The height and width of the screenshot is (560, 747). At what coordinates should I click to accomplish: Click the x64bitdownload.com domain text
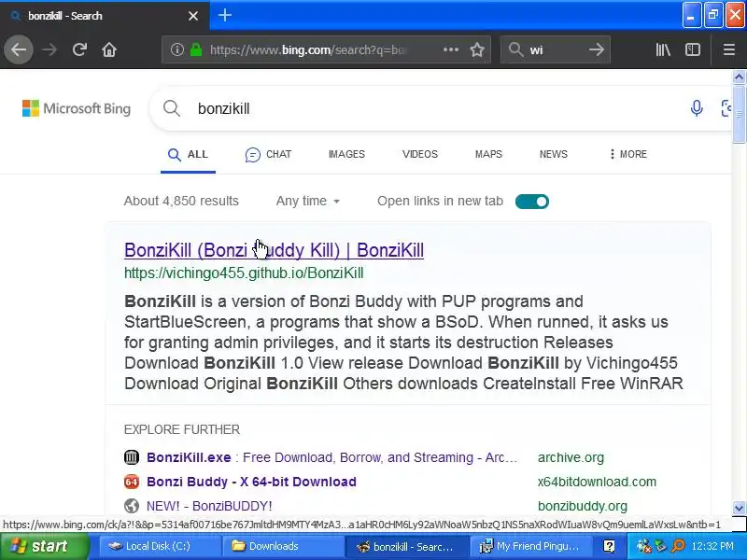(x=597, y=482)
